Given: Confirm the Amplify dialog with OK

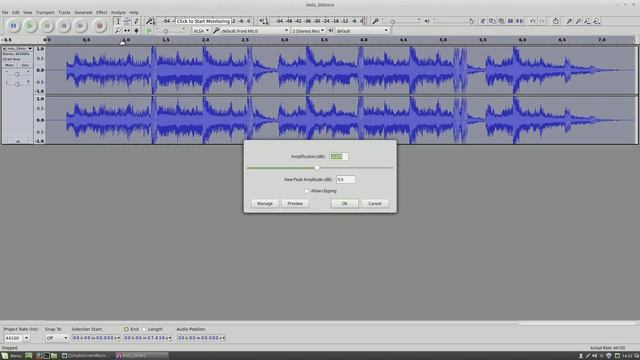Looking at the screenshot, I should pyautogui.click(x=344, y=203).
